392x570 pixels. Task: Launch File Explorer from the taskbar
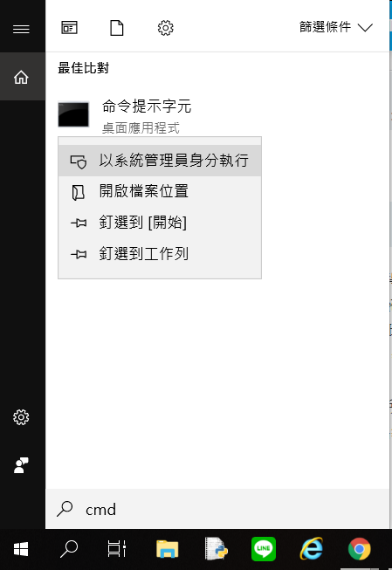click(168, 549)
